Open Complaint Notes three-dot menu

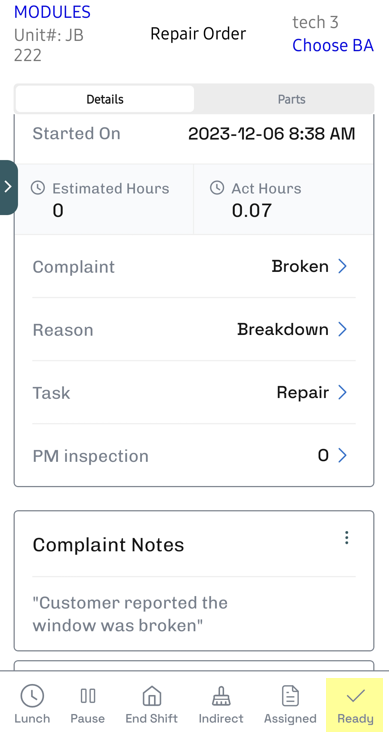346,537
